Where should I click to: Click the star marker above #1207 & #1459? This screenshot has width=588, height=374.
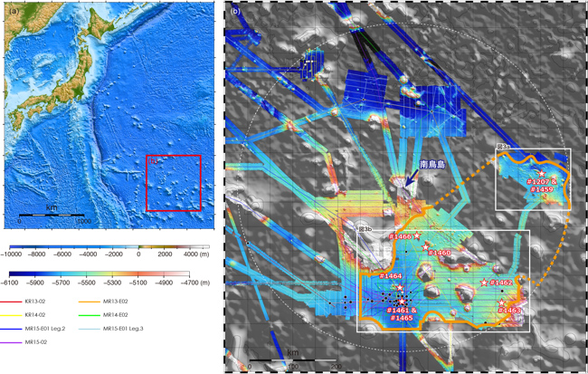pyautogui.click(x=541, y=172)
